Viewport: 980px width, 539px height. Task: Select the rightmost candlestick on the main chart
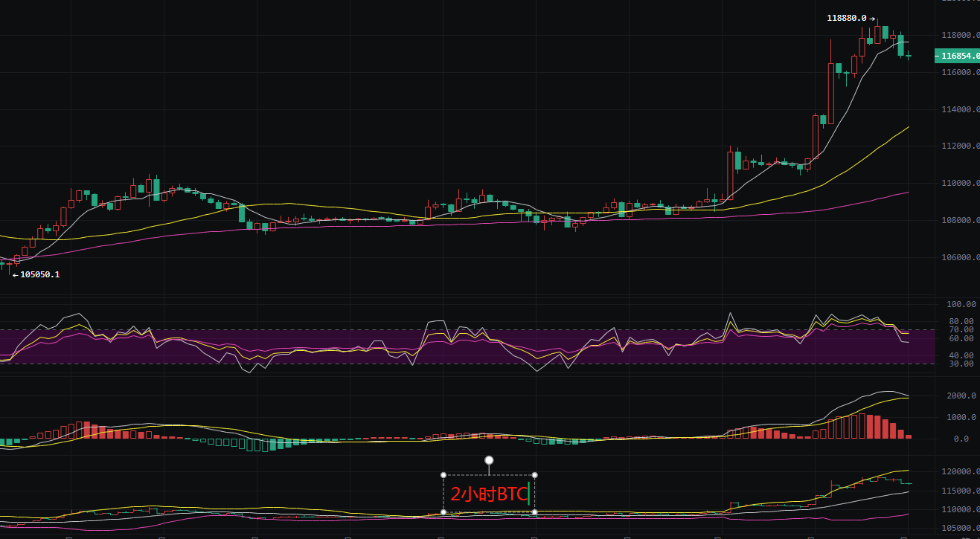(x=909, y=56)
